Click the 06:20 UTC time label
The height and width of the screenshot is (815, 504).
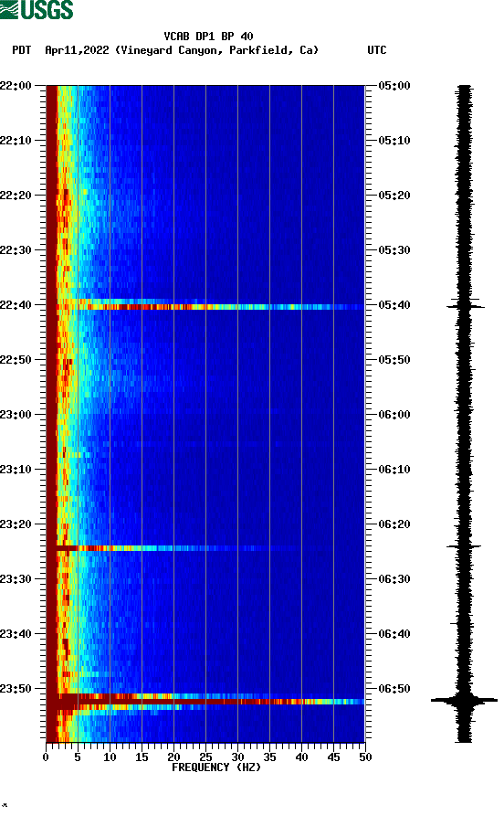coord(394,524)
